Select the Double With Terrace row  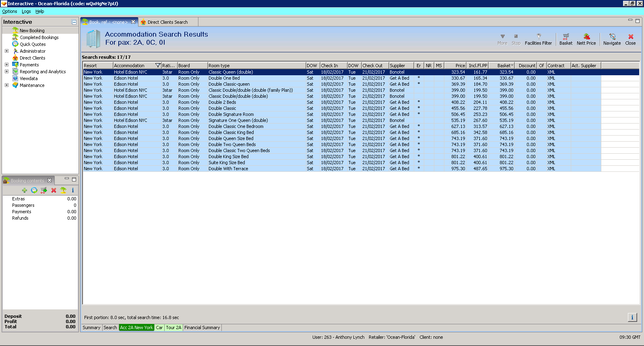tap(361, 169)
